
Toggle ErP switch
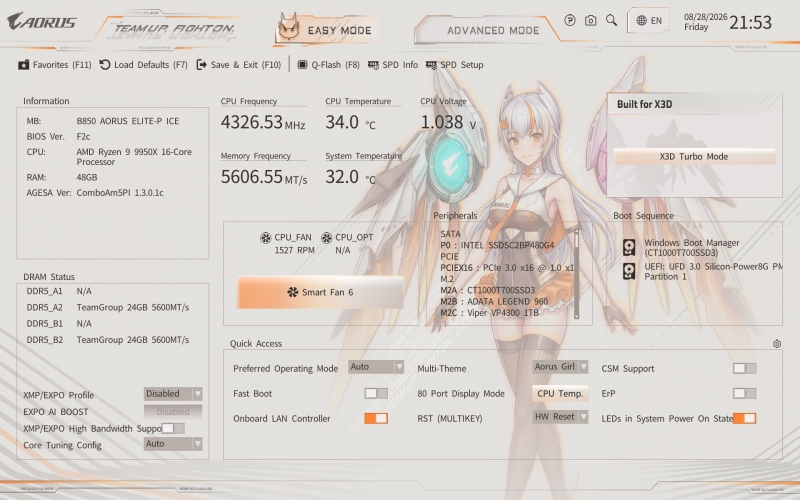click(x=744, y=393)
